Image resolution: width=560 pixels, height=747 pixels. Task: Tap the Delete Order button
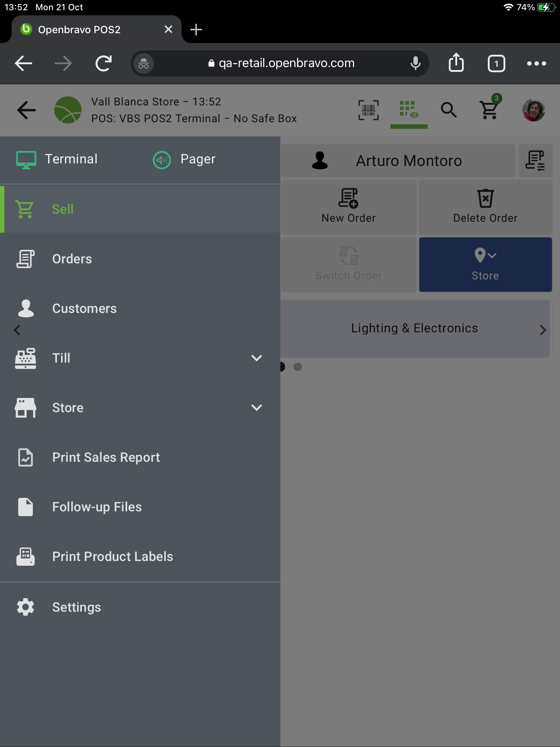[x=485, y=207]
